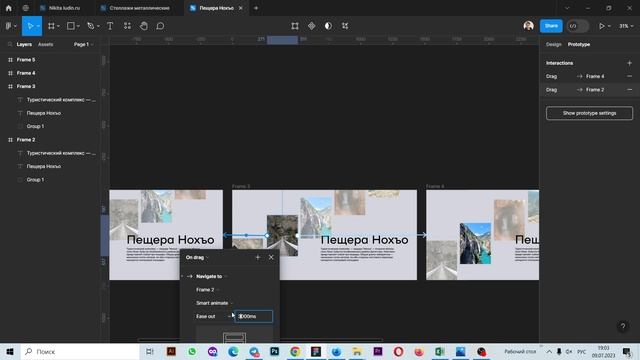Viewport: 640px width, 360px height.
Task: Open Pen tool options dropdown arrow
Action: tap(98, 26)
